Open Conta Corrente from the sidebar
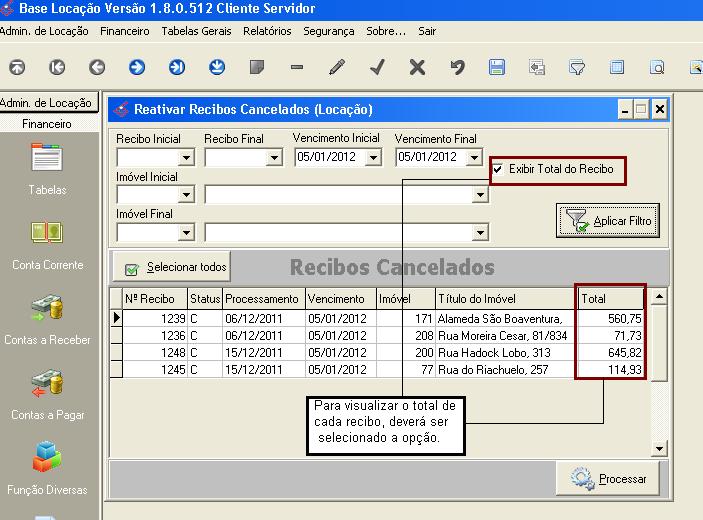Viewport: 703px width, 520px height. 47,245
